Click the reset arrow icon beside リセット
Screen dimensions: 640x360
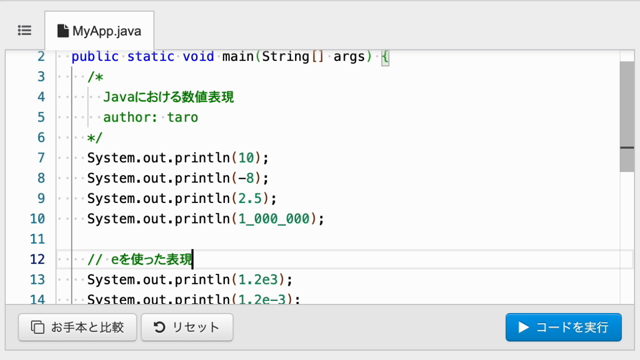tap(159, 327)
